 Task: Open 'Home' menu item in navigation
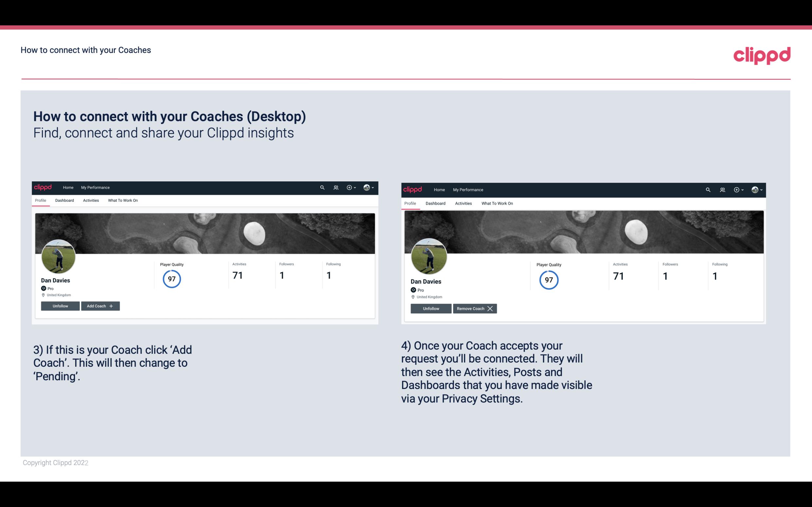(x=68, y=188)
